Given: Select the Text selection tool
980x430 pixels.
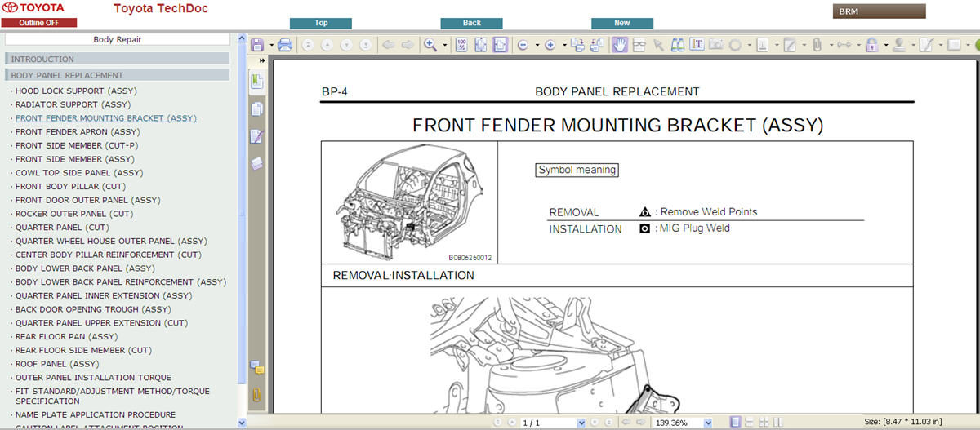Looking at the screenshot, I should [697, 45].
